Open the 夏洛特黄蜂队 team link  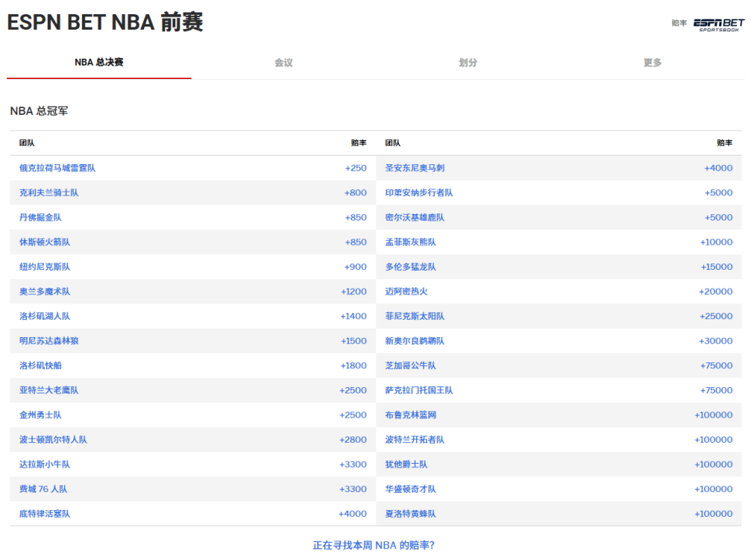point(411,514)
